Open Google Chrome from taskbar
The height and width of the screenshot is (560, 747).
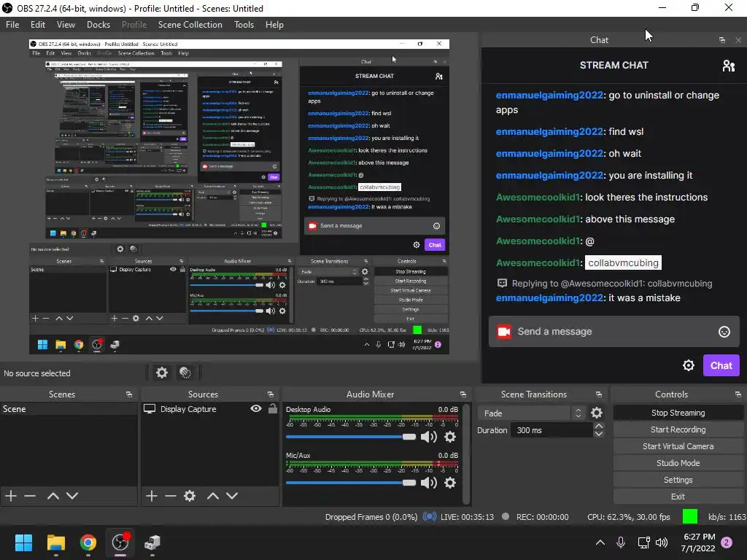[x=88, y=542]
